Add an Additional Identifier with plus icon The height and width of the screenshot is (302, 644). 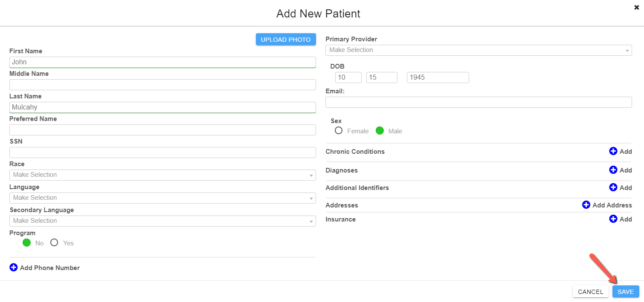coord(613,187)
